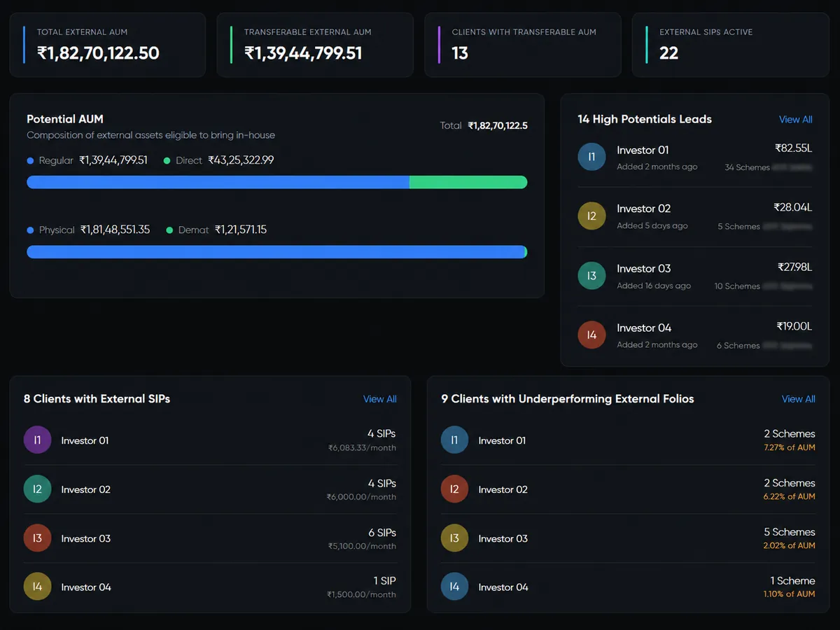Select Investor 03 avatar under External SIPs
The image size is (840, 630).
tap(38, 538)
